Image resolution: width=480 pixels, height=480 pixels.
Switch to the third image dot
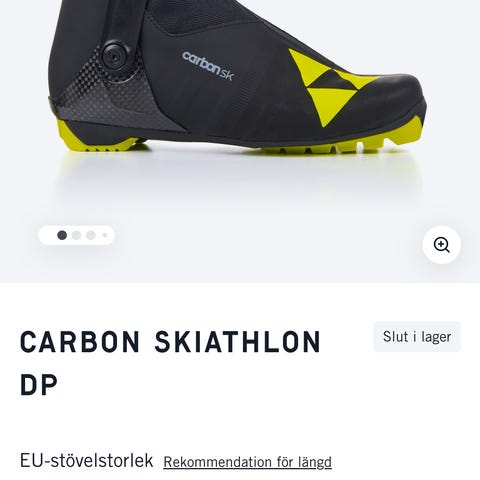[x=91, y=235]
